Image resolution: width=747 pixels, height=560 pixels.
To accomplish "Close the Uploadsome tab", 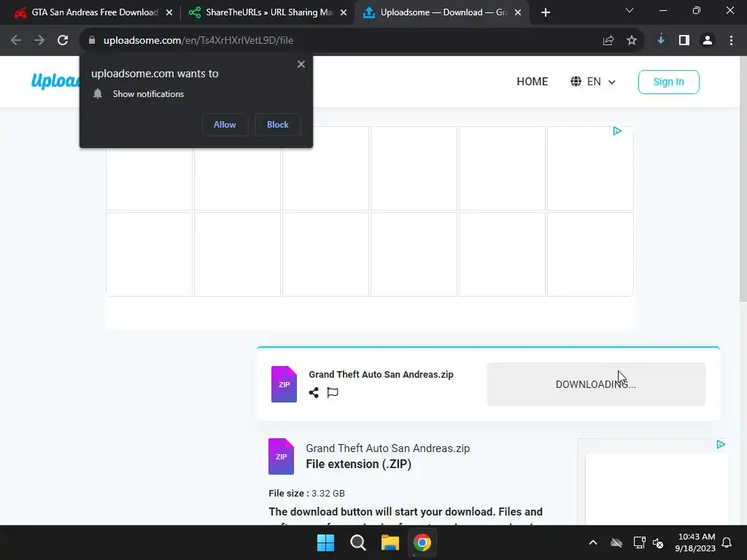I will (518, 13).
